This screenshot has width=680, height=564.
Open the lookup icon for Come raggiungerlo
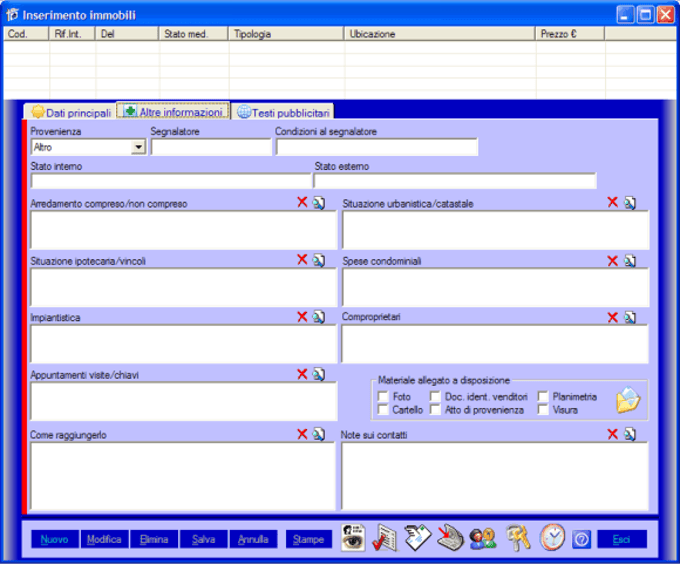[319, 434]
